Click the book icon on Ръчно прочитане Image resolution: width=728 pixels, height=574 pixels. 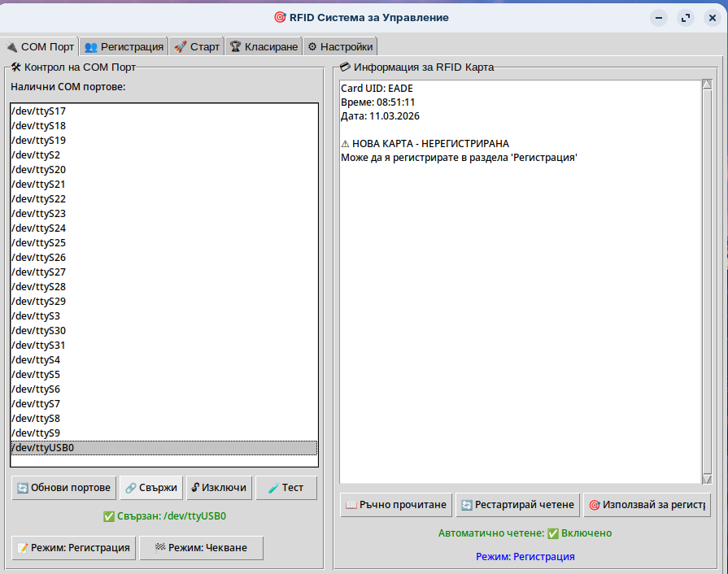pyautogui.click(x=351, y=505)
